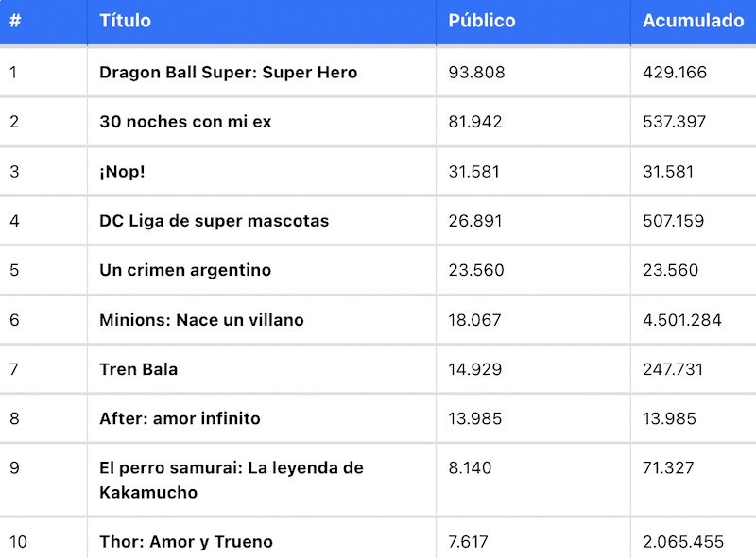756x558 pixels.
Task: Click Un crimen argentino title
Action: coord(185,270)
